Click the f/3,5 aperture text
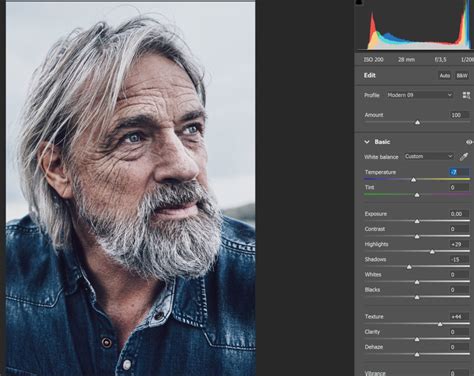The width and height of the screenshot is (474, 376). 440,60
